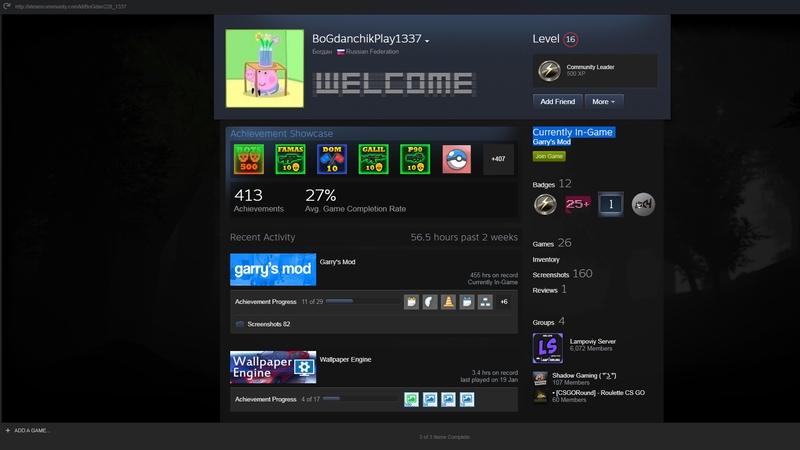This screenshot has width=800, height=450.
Task: Click the moon Garry's Mod achievement icon
Action: (430, 302)
